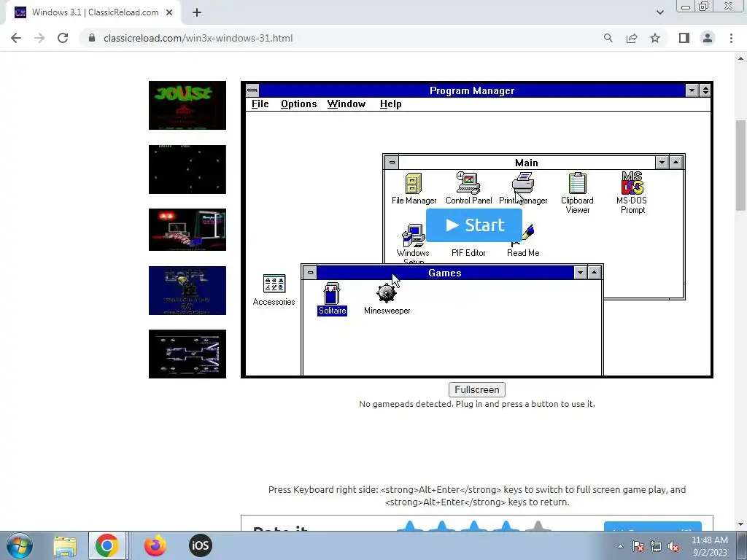Maximize the Games window with up arrow
The height and width of the screenshot is (560, 747).
point(594,273)
